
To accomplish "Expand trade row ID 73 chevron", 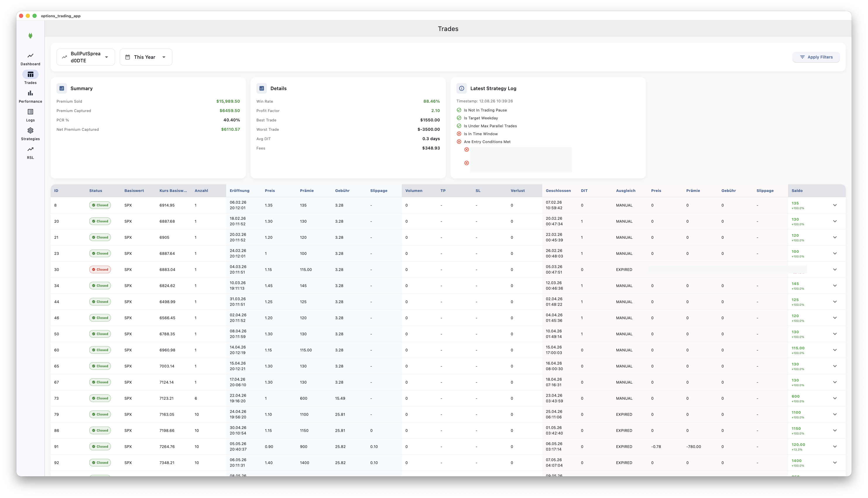I will click(835, 398).
